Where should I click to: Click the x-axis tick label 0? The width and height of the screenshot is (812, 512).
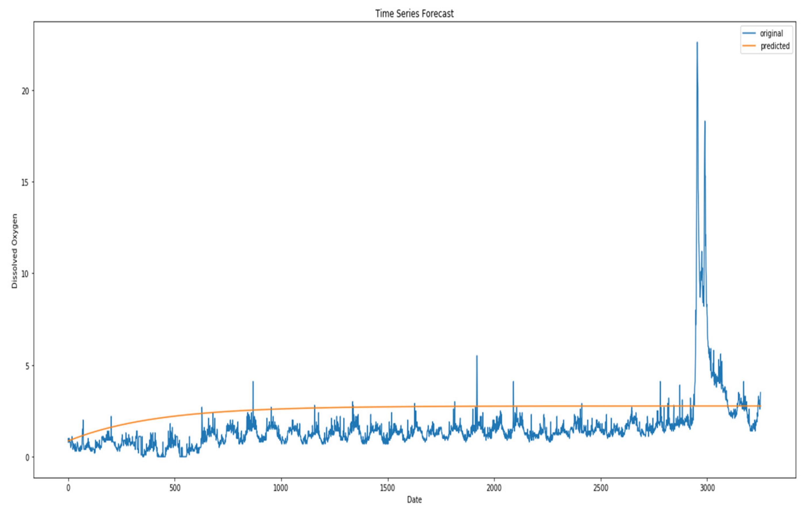tap(68, 488)
